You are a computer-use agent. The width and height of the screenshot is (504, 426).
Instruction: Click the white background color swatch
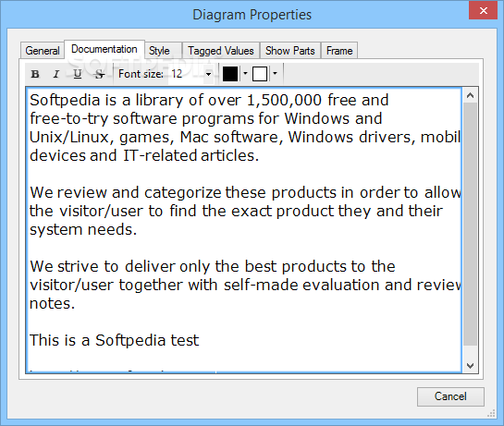click(260, 74)
